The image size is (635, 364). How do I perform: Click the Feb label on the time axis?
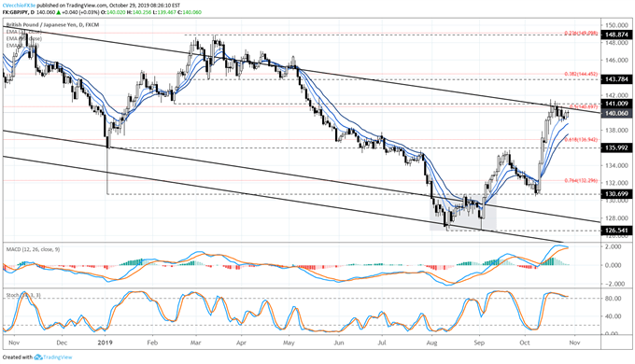(152, 343)
